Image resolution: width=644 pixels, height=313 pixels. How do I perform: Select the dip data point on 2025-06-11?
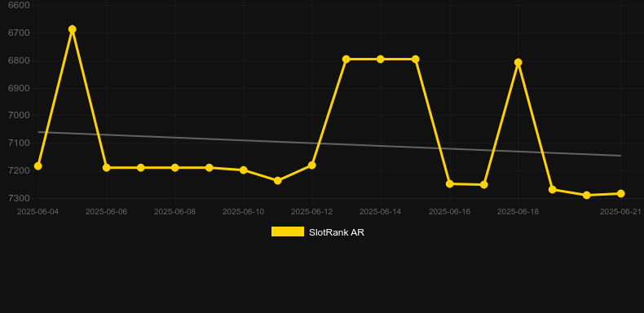click(x=278, y=180)
